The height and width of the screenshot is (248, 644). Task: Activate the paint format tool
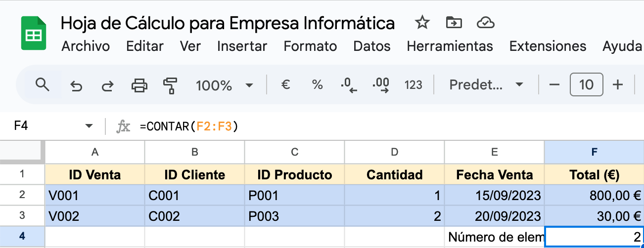tap(170, 85)
